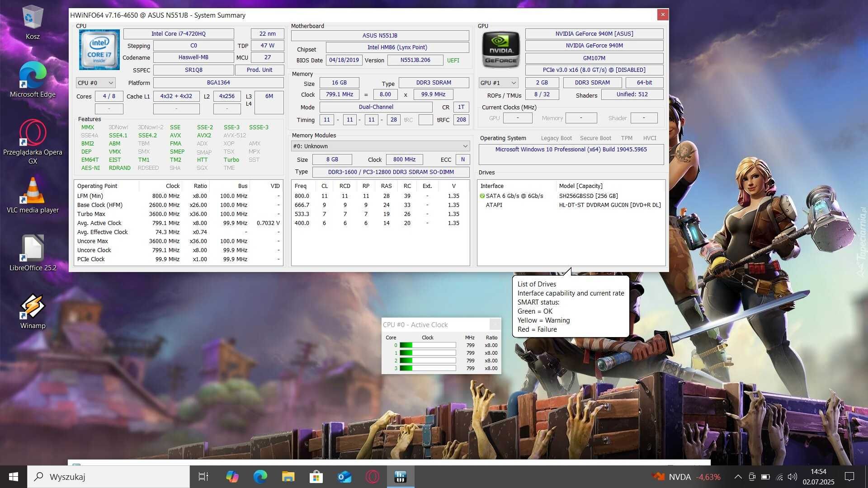868x488 pixels.
Task: Click the DDR3-1600 module type field
Action: click(391, 172)
